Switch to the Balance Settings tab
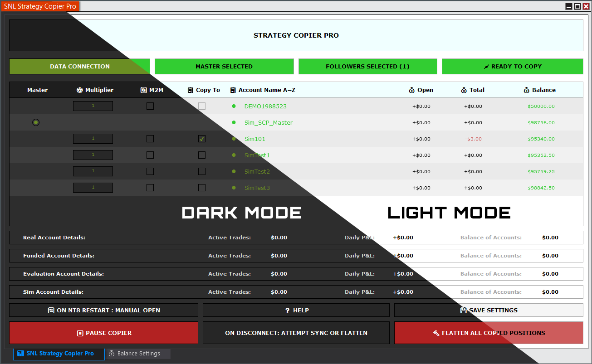Screen dimensions: 592x364 pos(138,353)
